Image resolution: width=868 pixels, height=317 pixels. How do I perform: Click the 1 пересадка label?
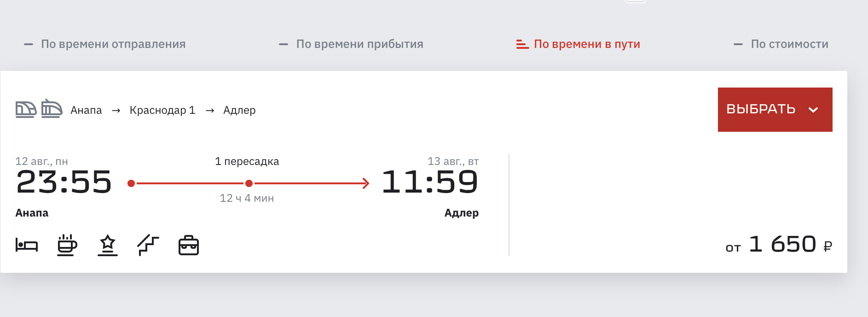[x=247, y=161]
